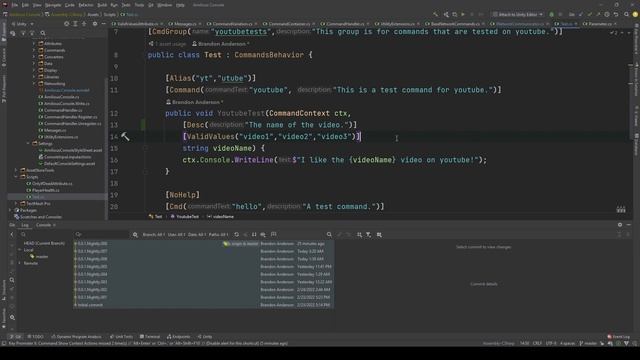Switch to the Log tab in Git panel

(x=25, y=225)
